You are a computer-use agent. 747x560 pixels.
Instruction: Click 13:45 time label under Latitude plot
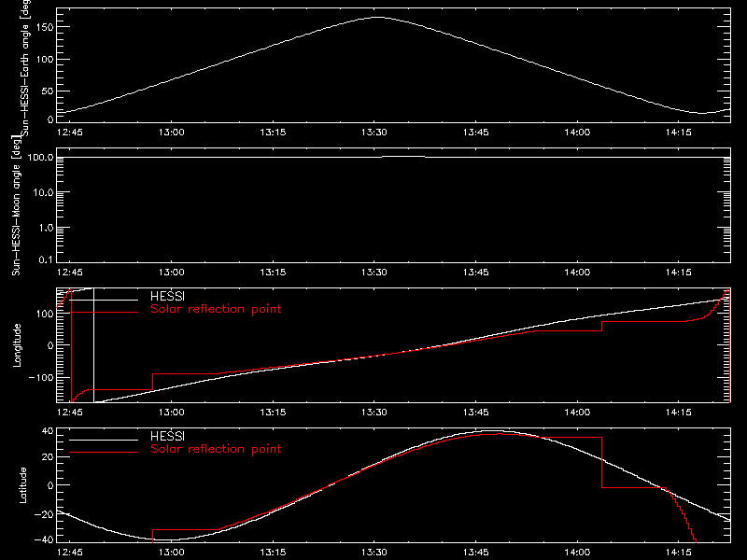475,552
